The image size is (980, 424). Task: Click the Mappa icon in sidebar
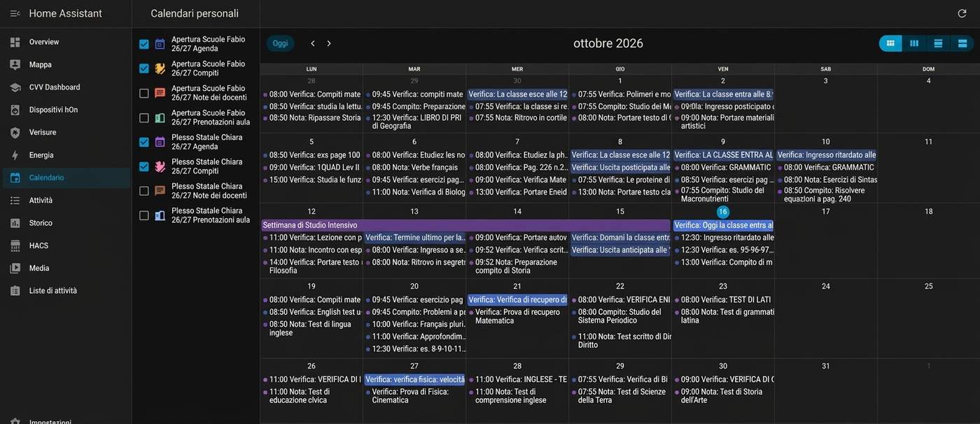15,64
